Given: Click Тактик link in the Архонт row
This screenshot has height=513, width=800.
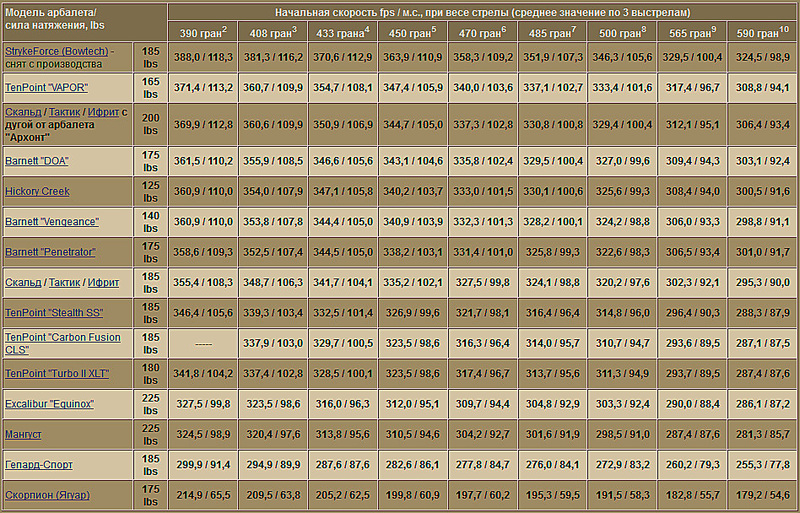Looking at the screenshot, I should (64, 112).
